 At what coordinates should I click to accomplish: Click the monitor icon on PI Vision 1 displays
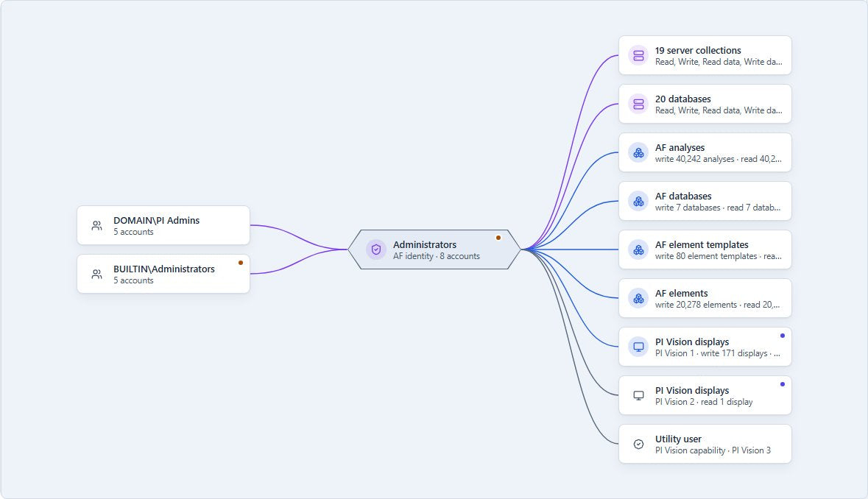pos(638,347)
